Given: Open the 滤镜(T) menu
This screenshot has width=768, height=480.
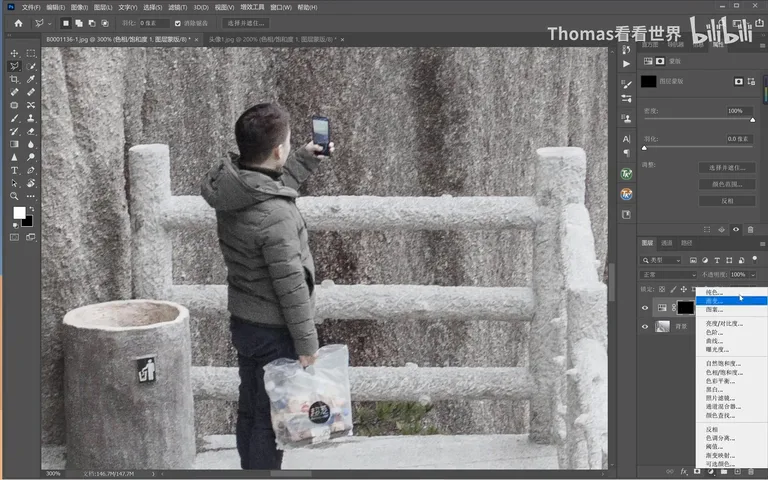Looking at the screenshot, I should pos(177,7).
